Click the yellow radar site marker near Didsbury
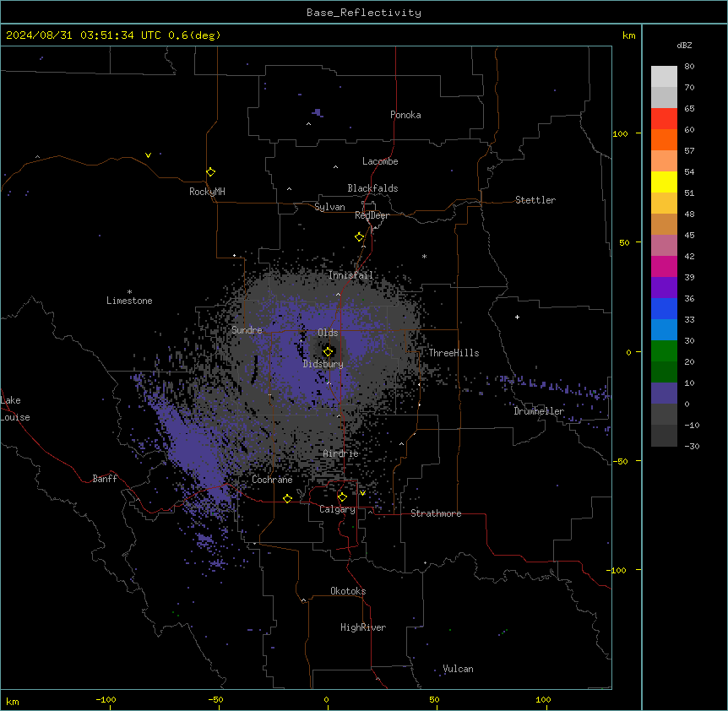The image size is (728, 711). point(328,352)
